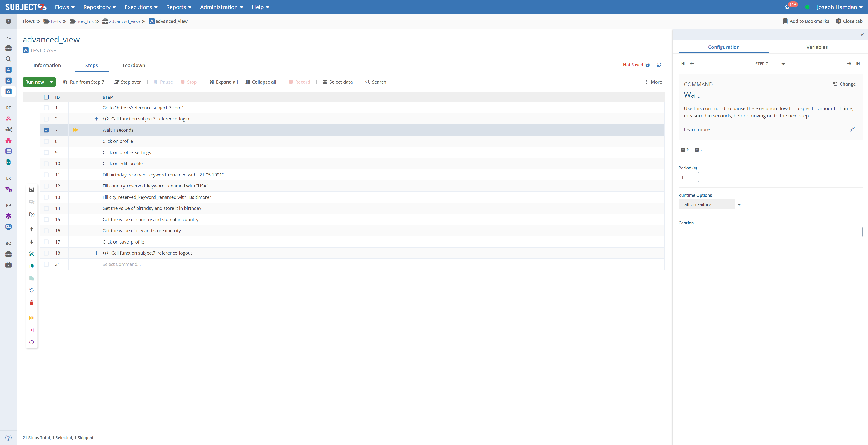Uncheck the checkbox for step 7
This screenshot has height=445, width=868.
[46, 130]
